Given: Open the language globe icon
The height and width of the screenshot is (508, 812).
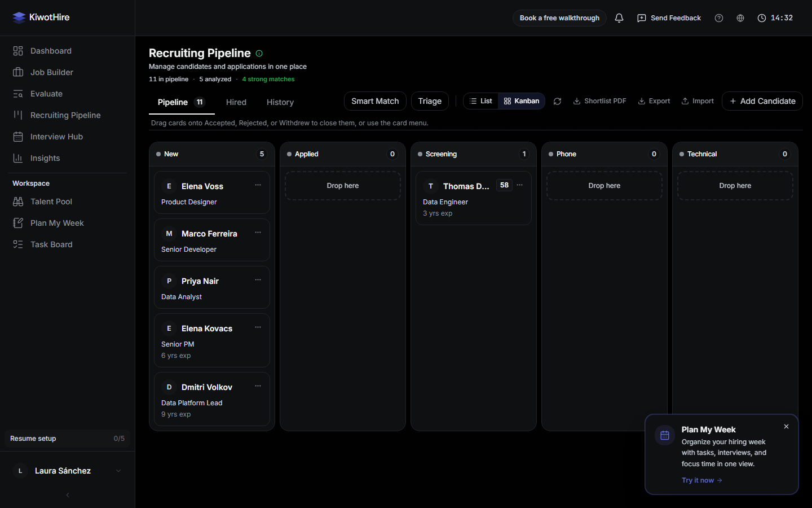Looking at the screenshot, I should [x=740, y=18].
